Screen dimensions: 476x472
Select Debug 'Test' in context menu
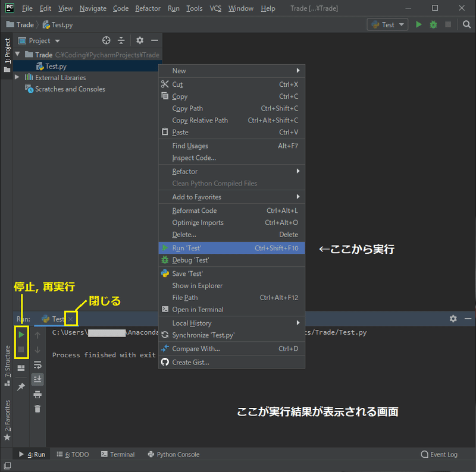(x=231, y=260)
